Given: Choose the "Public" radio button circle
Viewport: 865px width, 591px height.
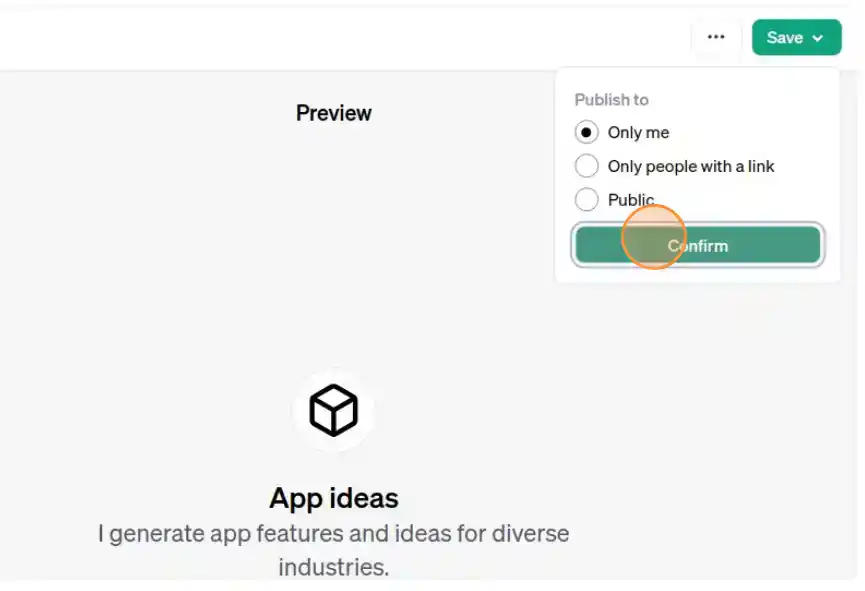Looking at the screenshot, I should point(587,199).
